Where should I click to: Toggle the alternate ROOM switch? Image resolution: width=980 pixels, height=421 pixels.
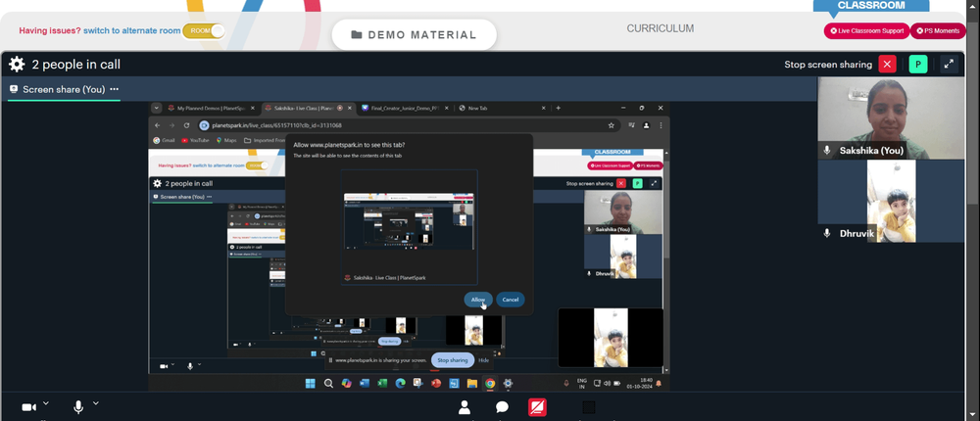(203, 30)
